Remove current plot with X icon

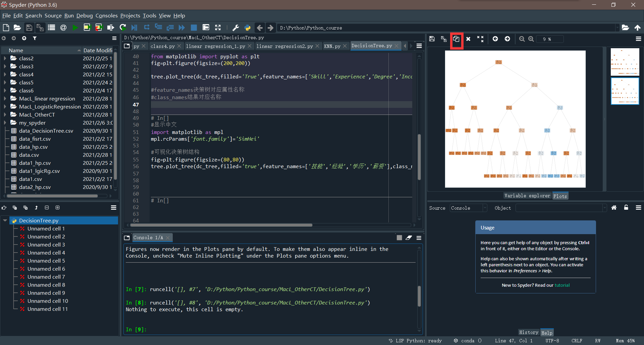pyautogui.click(x=468, y=39)
